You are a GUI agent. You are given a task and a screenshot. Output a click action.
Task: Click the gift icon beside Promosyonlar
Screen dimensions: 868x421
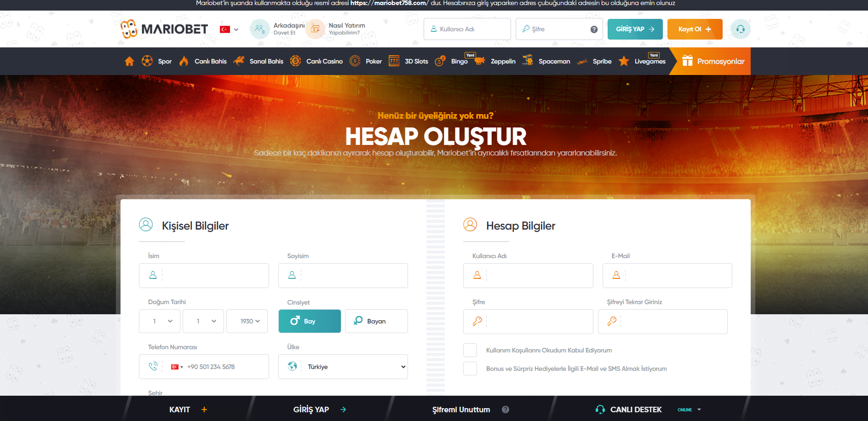[x=687, y=61]
